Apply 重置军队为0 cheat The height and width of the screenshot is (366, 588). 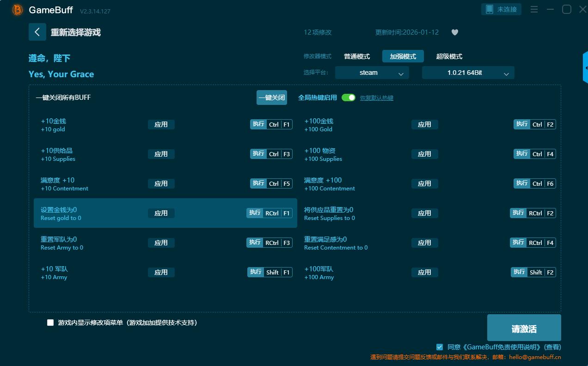pos(161,243)
